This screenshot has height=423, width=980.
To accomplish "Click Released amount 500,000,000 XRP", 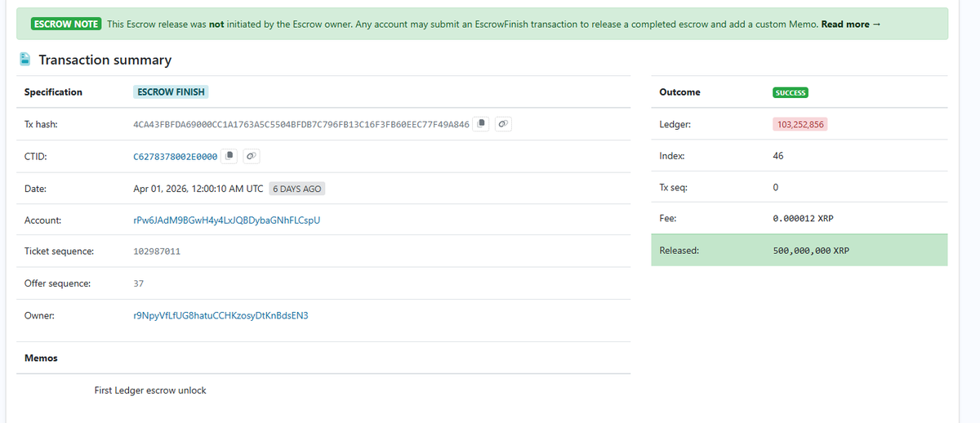I will [811, 251].
